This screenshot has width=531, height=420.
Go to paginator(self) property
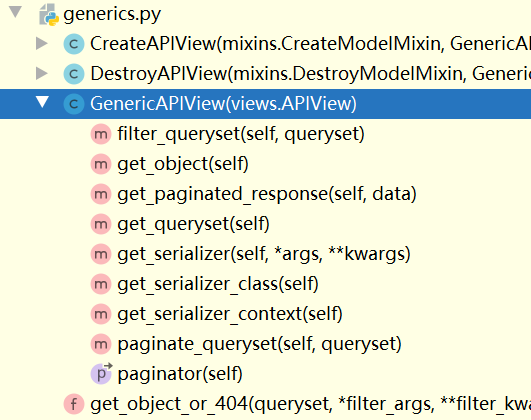(x=180, y=374)
